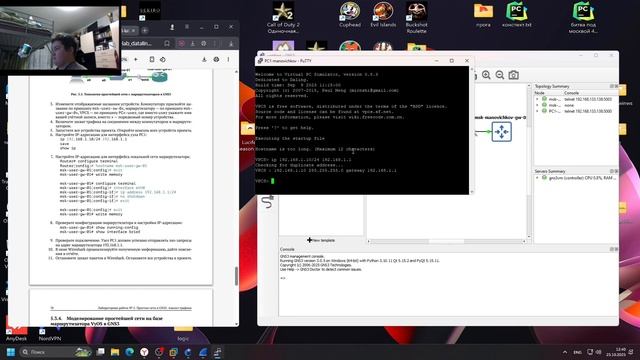Zoom out on the GNS3 topology canvas
This screenshot has width=640, height=360.
500,75
